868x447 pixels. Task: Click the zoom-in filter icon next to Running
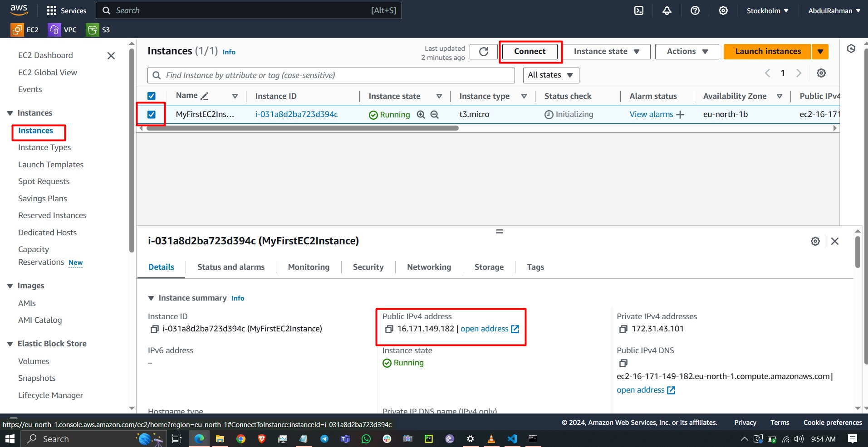421,115
